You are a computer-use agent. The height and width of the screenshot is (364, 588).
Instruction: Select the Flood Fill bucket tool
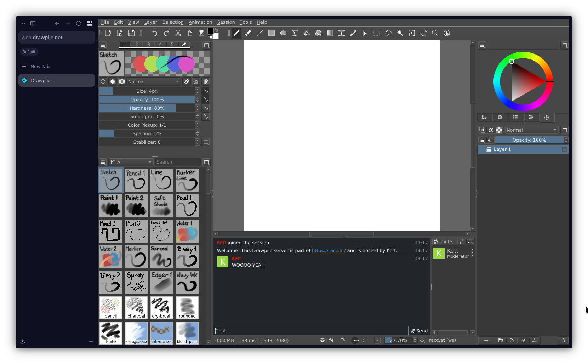307,33
